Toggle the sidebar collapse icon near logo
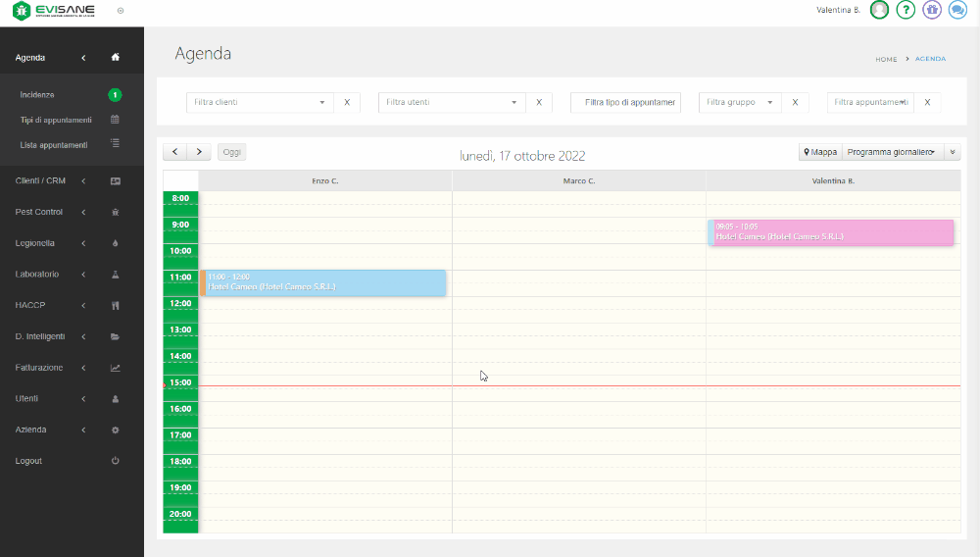Viewport: 980px width, 557px height. 120,11
